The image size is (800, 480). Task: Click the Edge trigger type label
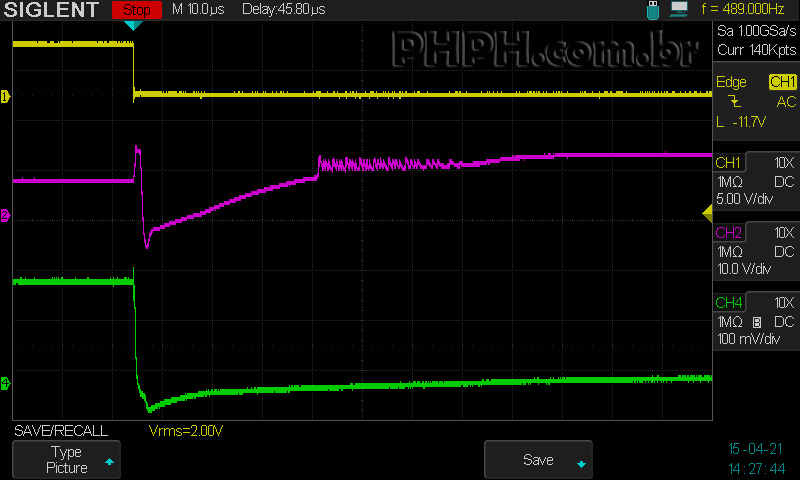(731, 82)
